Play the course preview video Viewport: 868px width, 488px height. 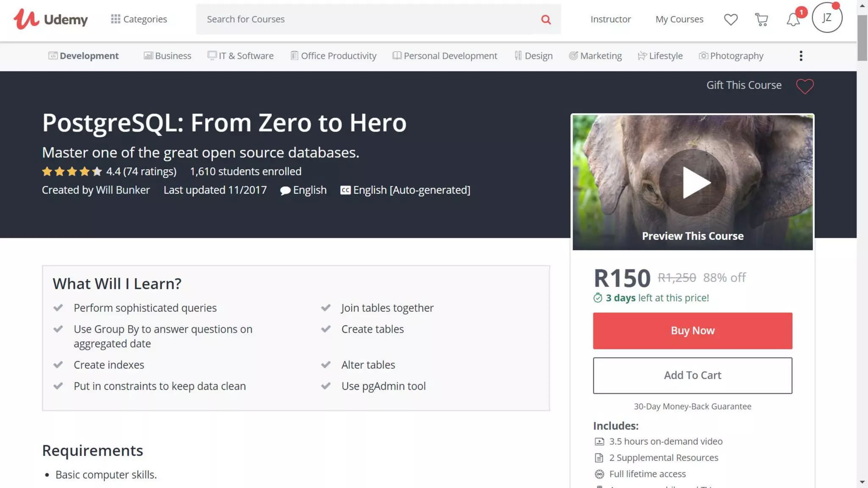693,183
